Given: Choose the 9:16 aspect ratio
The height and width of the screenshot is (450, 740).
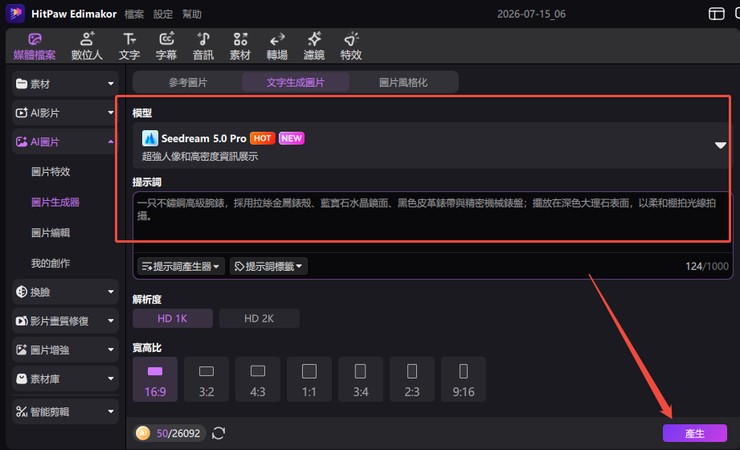Looking at the screenshot, I should 463,379.
